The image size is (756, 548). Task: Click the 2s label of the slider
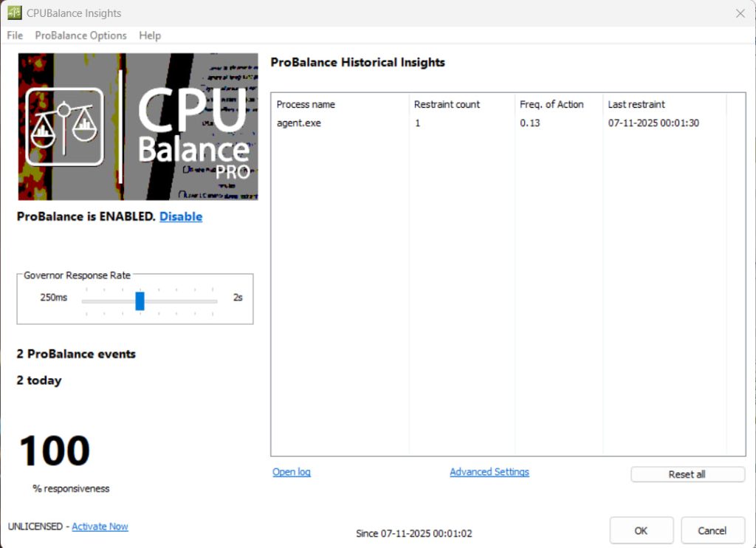238,298
